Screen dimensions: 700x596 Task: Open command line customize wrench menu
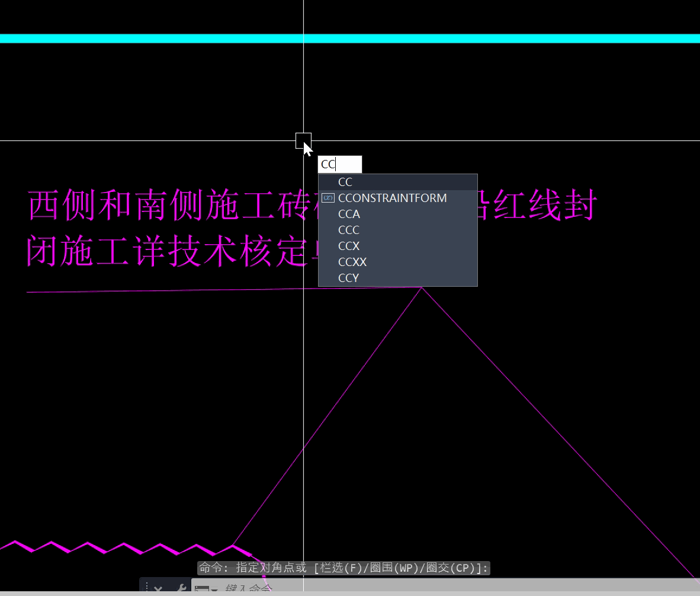tap(182, 589)
